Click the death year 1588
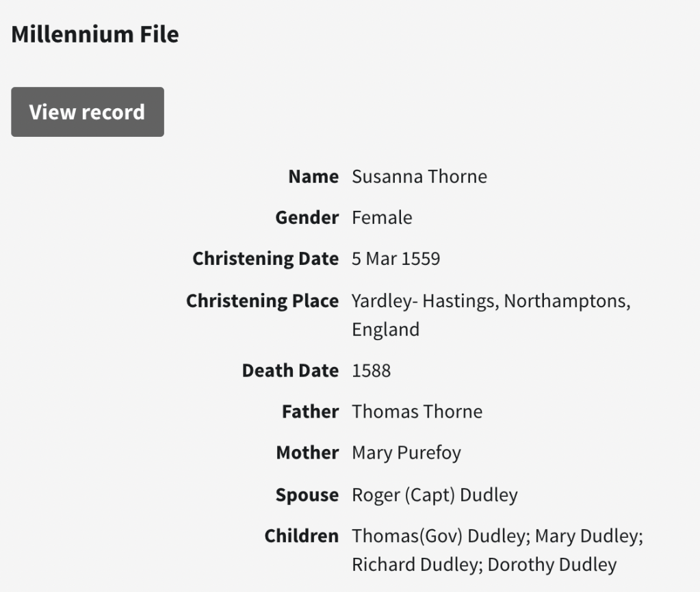Image resolution: width=700 pixels, height=592 pixels. point(371,371)
